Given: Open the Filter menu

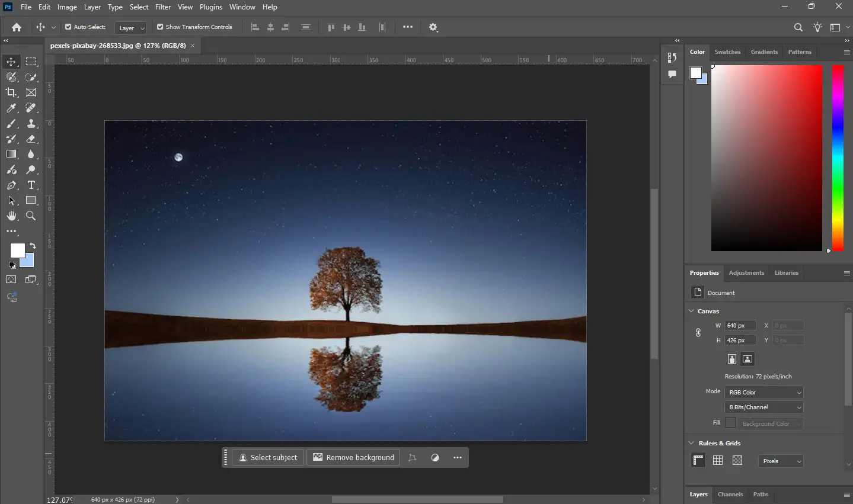Looking at the screenshot, I should [x=163, y=7].
